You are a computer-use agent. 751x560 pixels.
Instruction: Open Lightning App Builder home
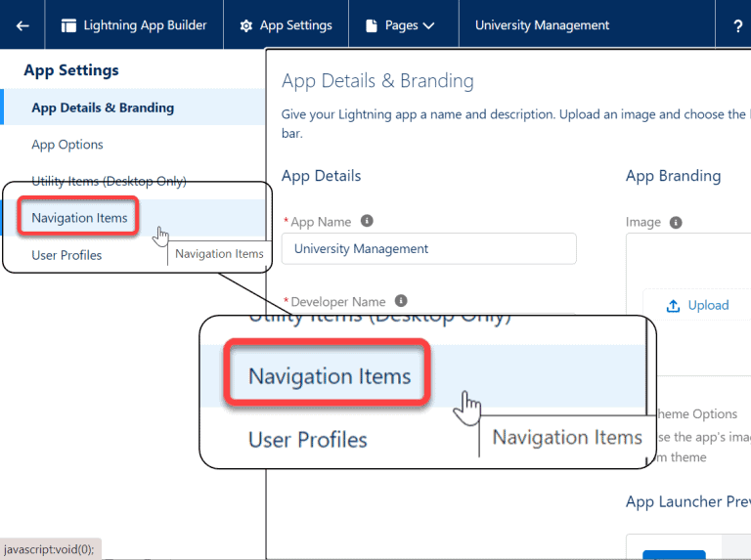[x=134, y=25]
